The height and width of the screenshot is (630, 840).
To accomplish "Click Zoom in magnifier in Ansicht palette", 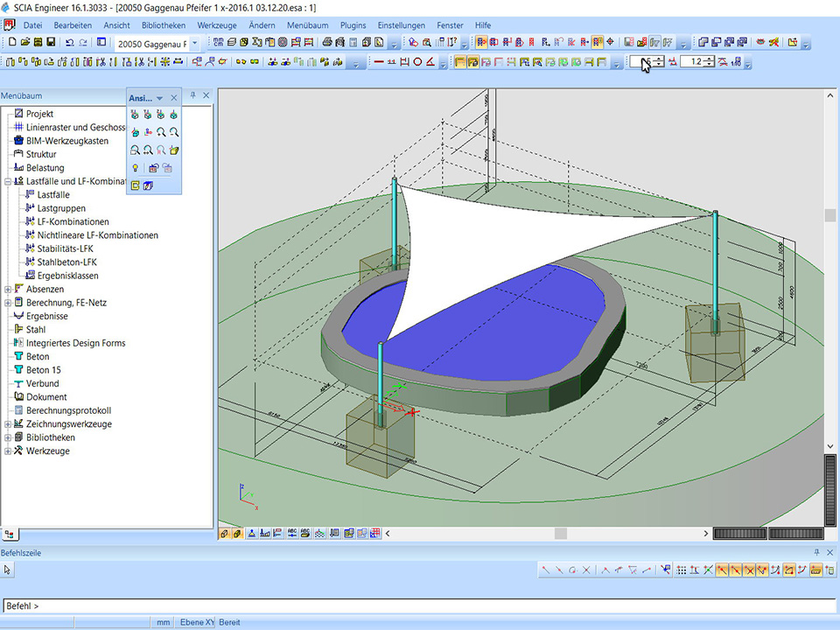I will [x=161, y=132].
